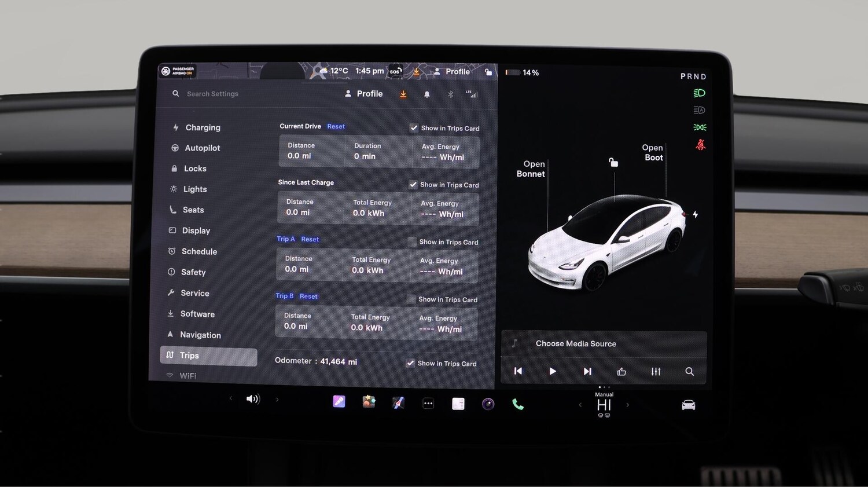Image resolution: width=868 pixels, height=487 pixels.
Task: Tap the left chevron beside the volume control
Action: point(230,399)
